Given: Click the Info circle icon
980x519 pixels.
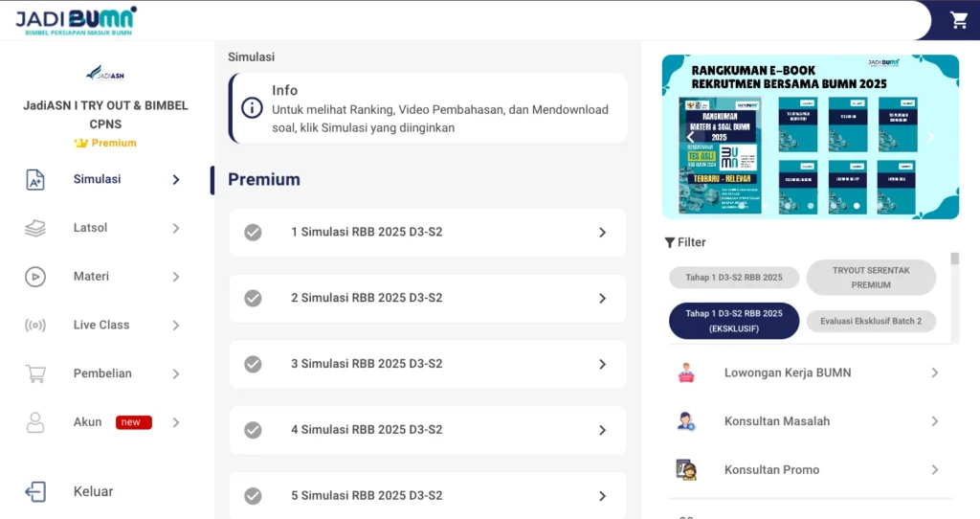Looking at the screenshot, I should pyautogui.click(x=252, y=108).
